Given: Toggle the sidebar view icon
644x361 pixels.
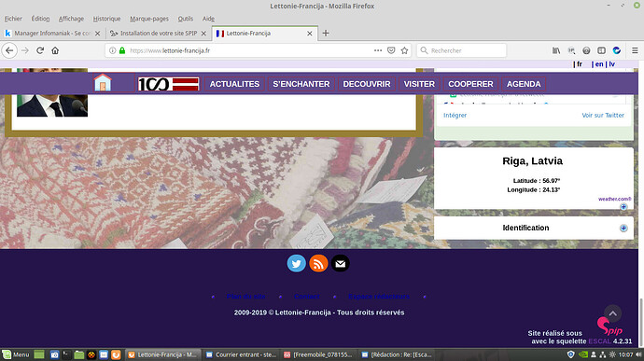Looking at the screenshot, I should click(601, 50).
